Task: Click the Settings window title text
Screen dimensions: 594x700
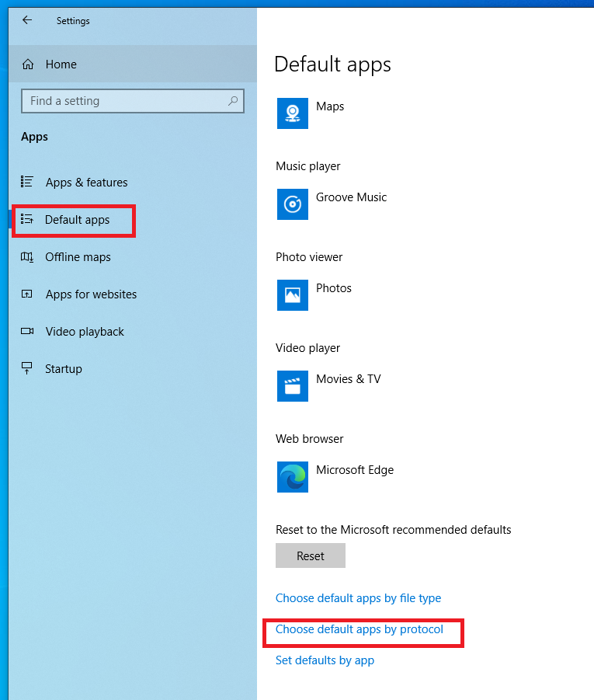Action: coord(73,21)
